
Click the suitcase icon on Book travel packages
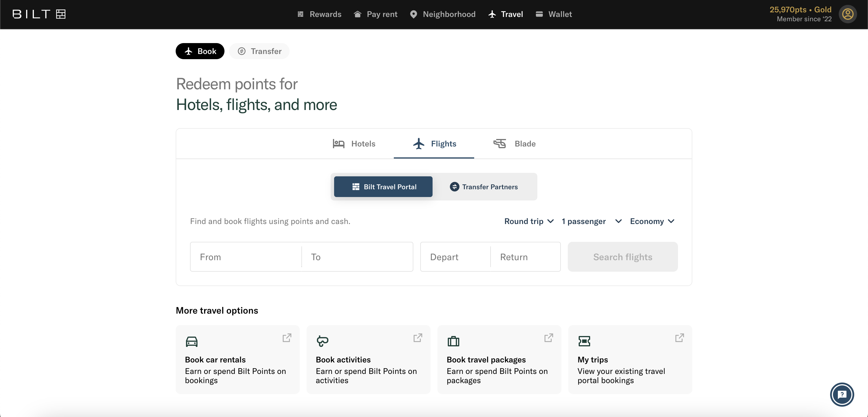453,341
